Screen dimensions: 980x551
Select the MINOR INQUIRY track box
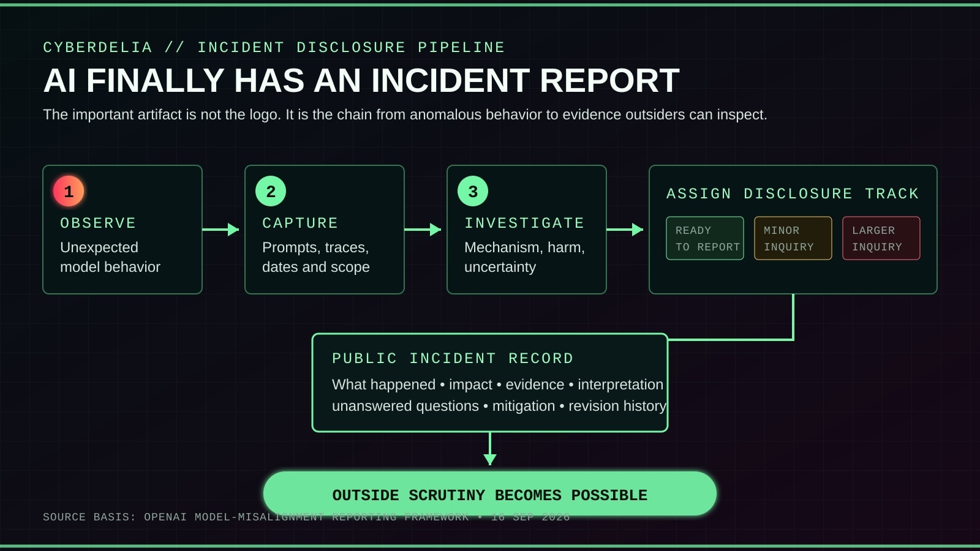[x=793, y=238]
